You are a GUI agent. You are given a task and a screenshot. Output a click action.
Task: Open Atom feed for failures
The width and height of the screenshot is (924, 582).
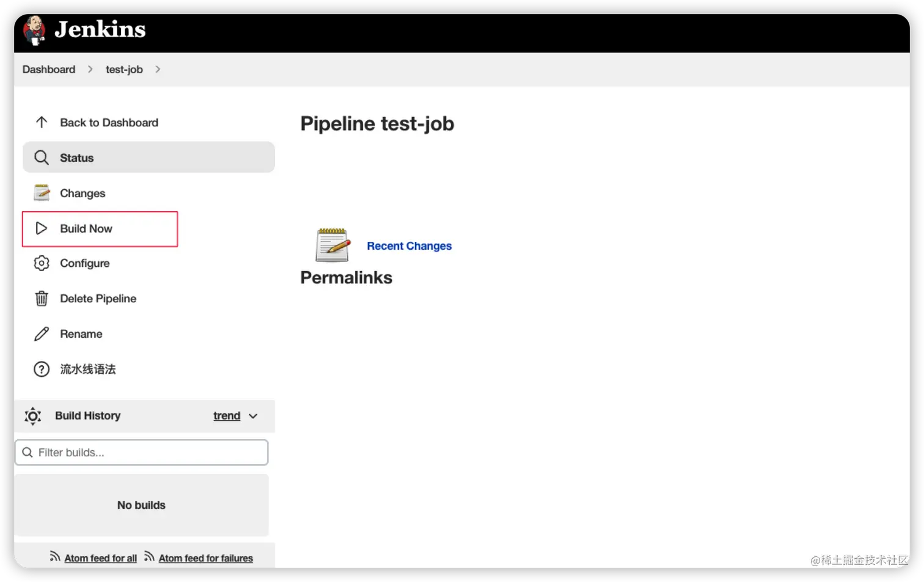click(205, 558)
